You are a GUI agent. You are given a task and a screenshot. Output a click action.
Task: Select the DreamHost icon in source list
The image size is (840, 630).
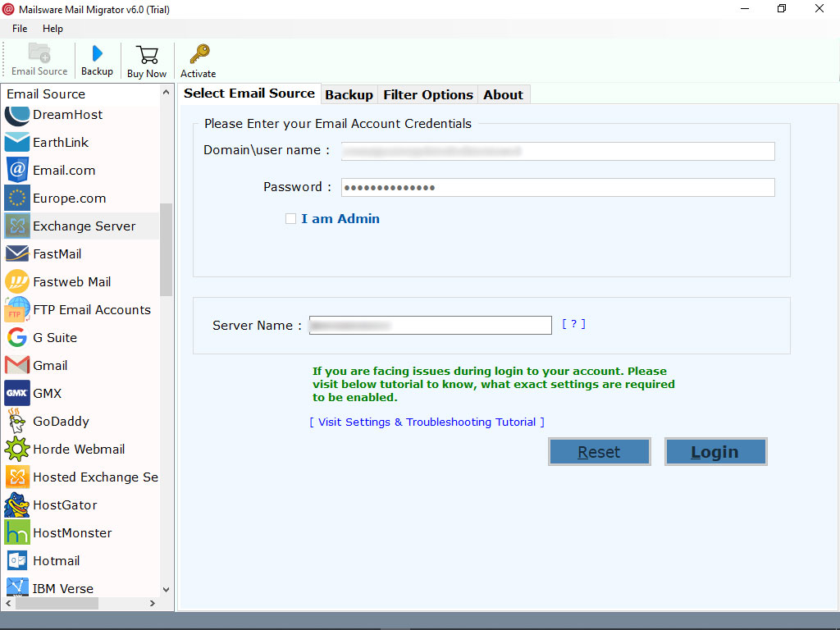click(17, 115)
